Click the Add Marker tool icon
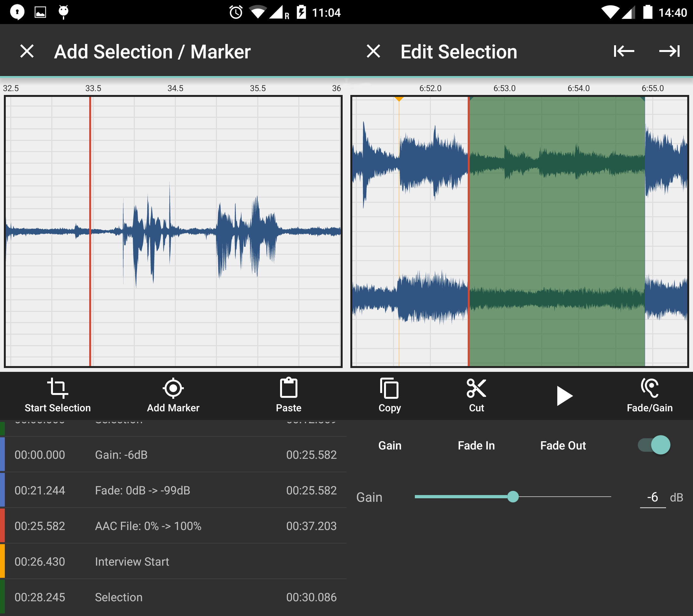The width and height of the screenshot is (693, 616). click(x=173, y=389)
